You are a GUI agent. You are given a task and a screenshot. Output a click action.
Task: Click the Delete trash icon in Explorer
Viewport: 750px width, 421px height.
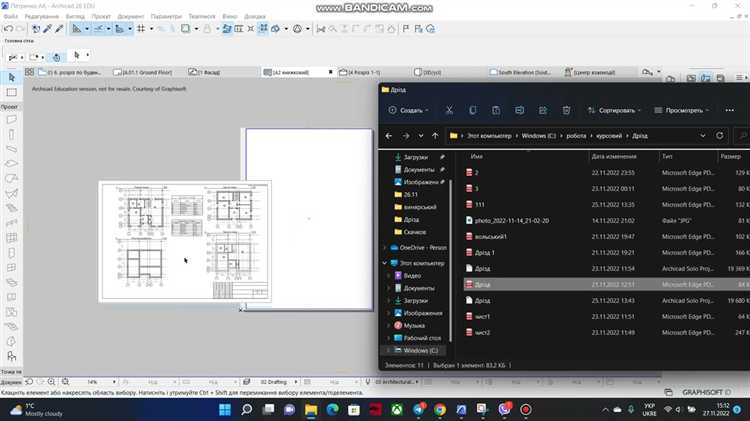566,111
